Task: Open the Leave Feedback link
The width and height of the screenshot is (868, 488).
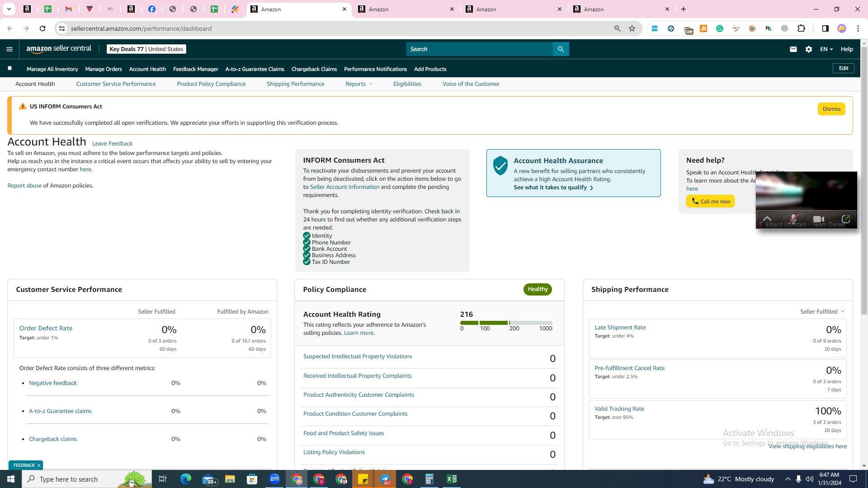Action: [x=112, y=144]
